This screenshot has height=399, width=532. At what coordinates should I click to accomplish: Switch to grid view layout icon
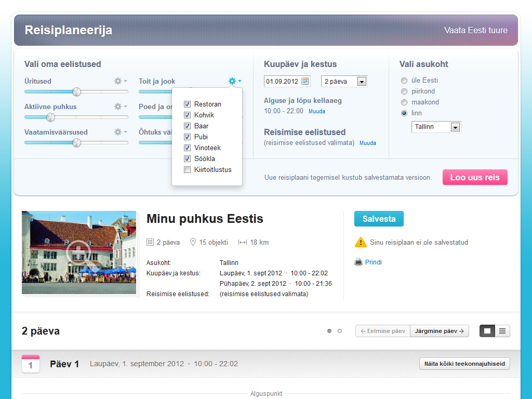tap(487, 331)
